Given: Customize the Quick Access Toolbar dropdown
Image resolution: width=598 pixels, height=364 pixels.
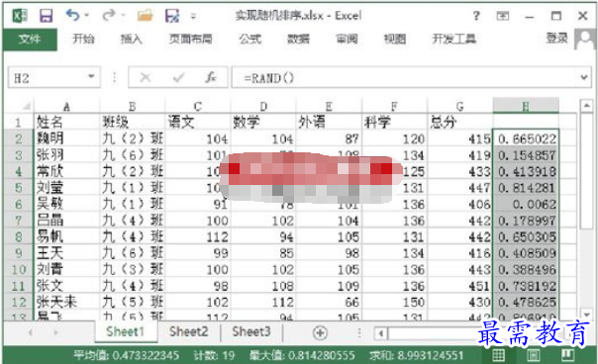Looking at the screenshot, I should coord(193,16).
